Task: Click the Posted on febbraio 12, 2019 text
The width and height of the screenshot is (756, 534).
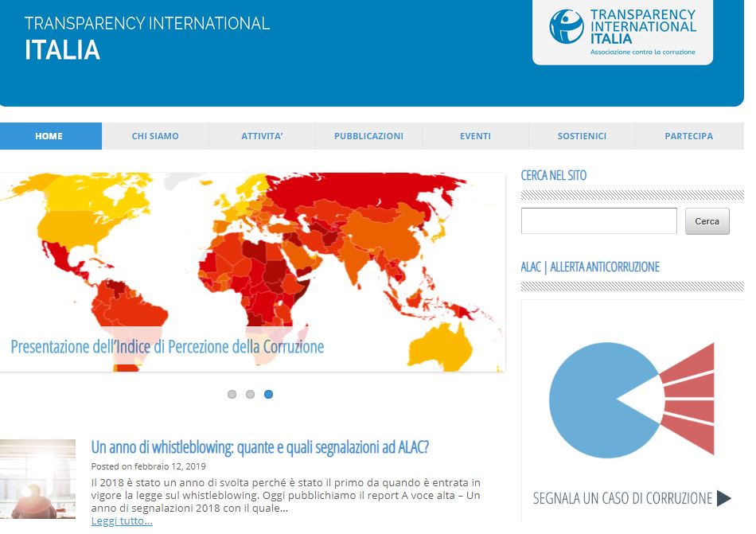Action: tap(149, 466)
